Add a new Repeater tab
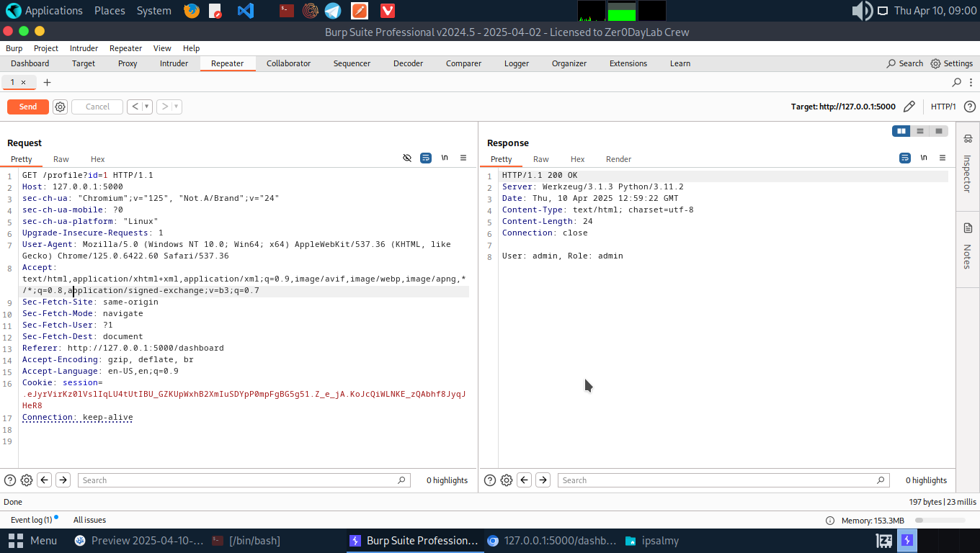Image resolution: width=980 pixels, height=553 pixels. click(48, 82)
